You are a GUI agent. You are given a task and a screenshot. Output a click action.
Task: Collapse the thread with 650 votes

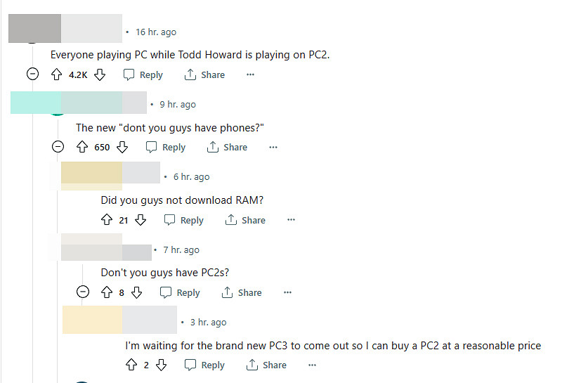(58, 147)
